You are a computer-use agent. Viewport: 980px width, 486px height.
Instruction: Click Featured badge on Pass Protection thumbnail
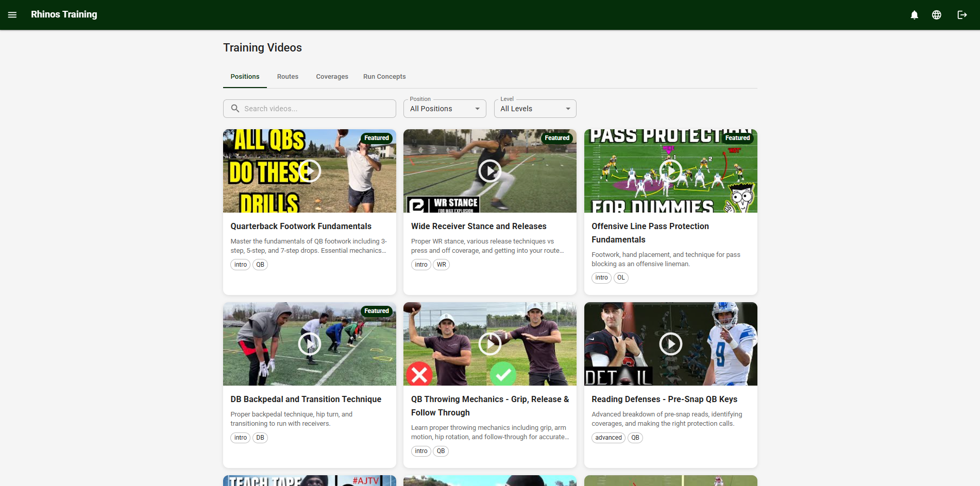[738, 138]
